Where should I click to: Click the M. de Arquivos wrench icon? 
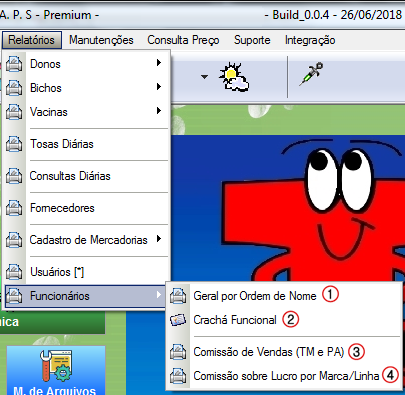[x=55, y=366]
